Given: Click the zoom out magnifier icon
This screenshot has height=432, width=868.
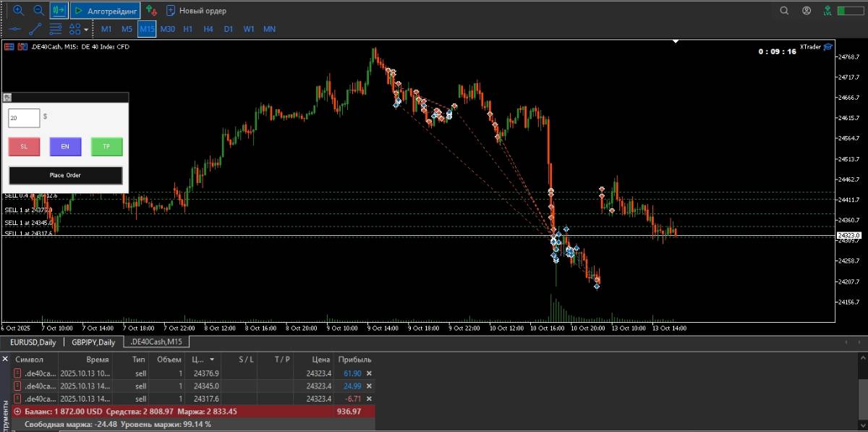Looking at the screenshot, I should [38, 11].
